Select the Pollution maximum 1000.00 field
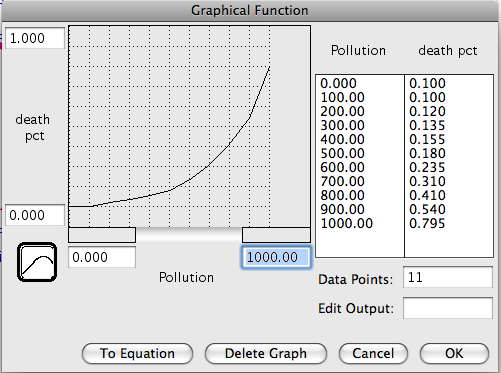 276,257
